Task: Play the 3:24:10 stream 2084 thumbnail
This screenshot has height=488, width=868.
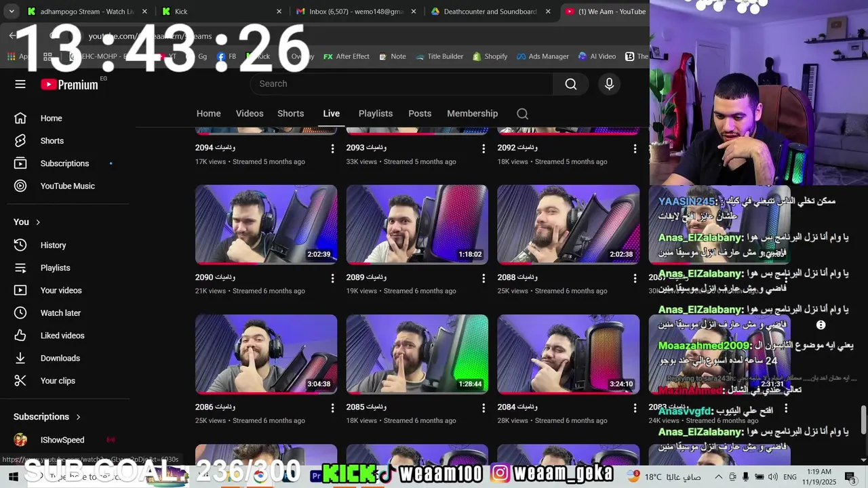Action: pos(568,354)
